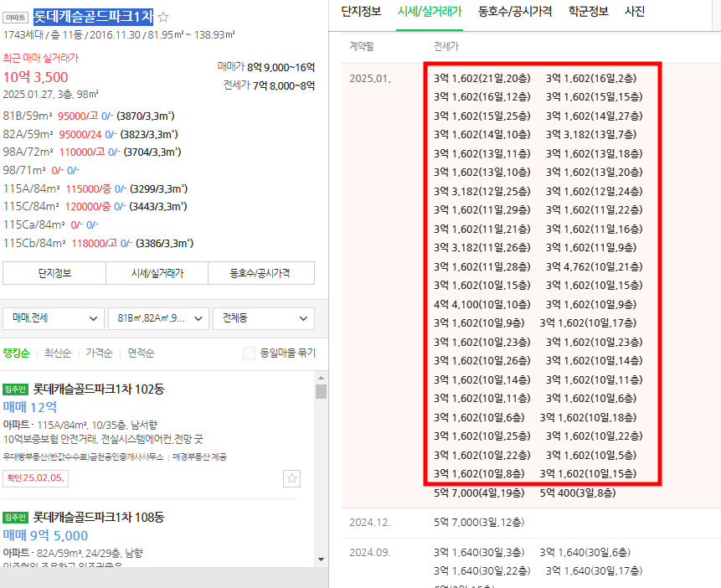
Task: Select the 115A/84m² size row
Action: tap(95, 188)
